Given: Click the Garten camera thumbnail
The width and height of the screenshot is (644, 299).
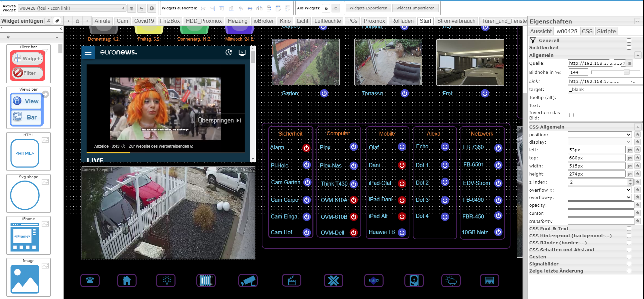Looking at the screenshot, I should [305, 62].
